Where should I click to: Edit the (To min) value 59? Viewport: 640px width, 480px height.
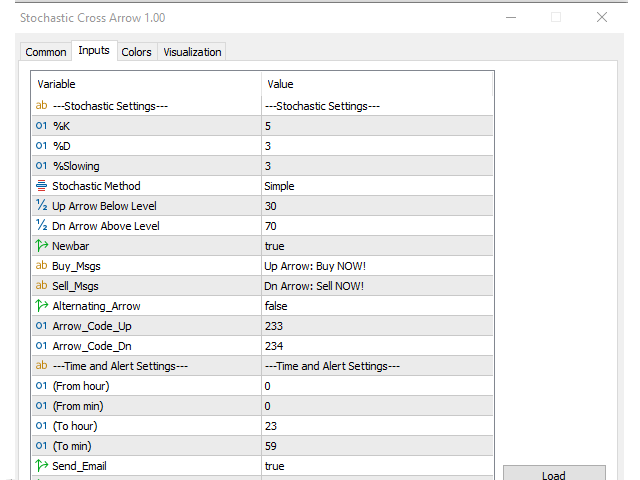click(377, 446)
